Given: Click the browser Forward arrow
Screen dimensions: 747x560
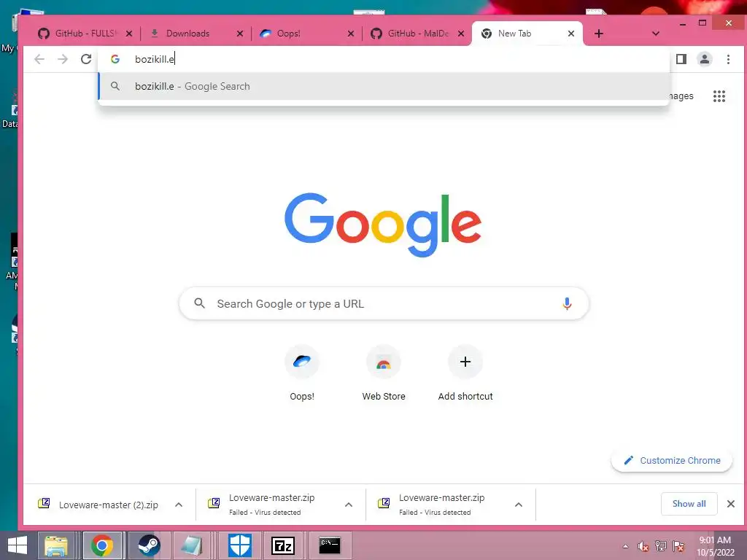Looking at the screenshot, I should [63, 59].
